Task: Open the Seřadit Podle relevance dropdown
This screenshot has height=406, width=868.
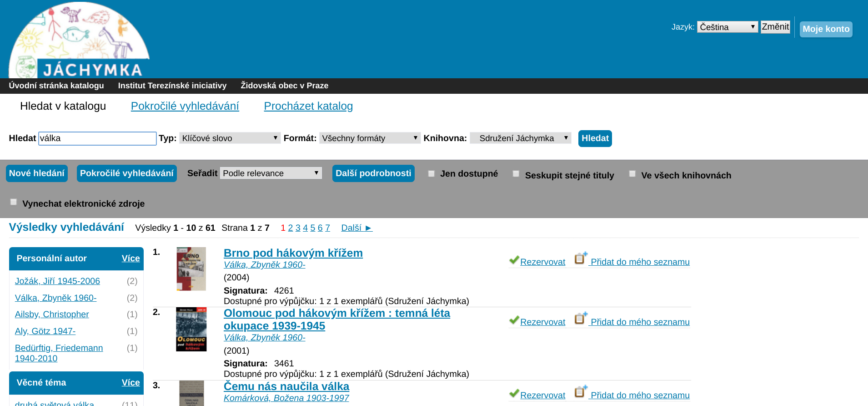Action: coord(271,173)
